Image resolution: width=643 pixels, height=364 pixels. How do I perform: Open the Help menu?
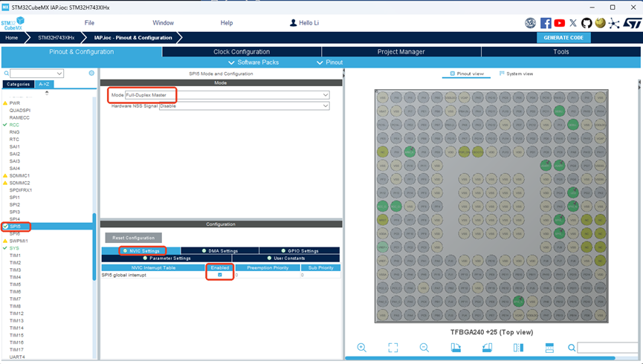[227, 23]
